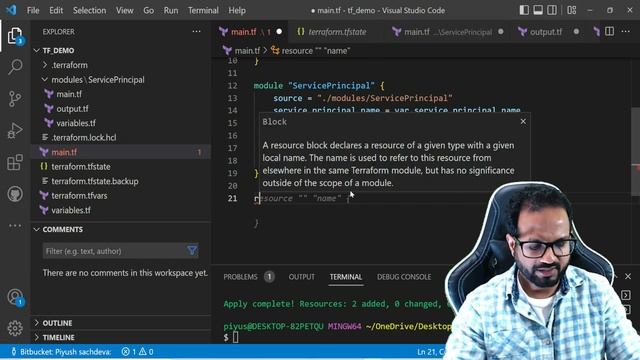Open the Terminal menu
This screenshot has width=640, height=360.
coord(203,10)
